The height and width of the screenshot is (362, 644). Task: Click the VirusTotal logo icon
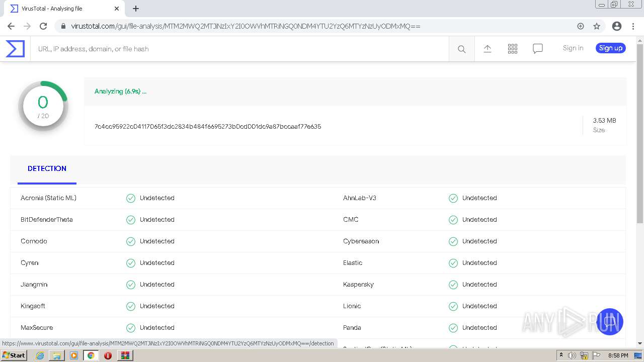pos(15,49)
